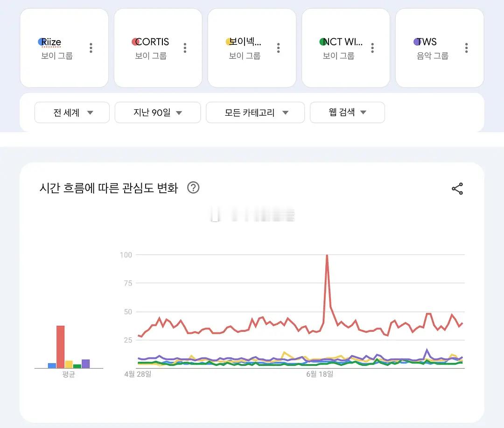Open the three-dot menu on NCT WI card
This screenshot has height=428, width=504.
(372, 48)
